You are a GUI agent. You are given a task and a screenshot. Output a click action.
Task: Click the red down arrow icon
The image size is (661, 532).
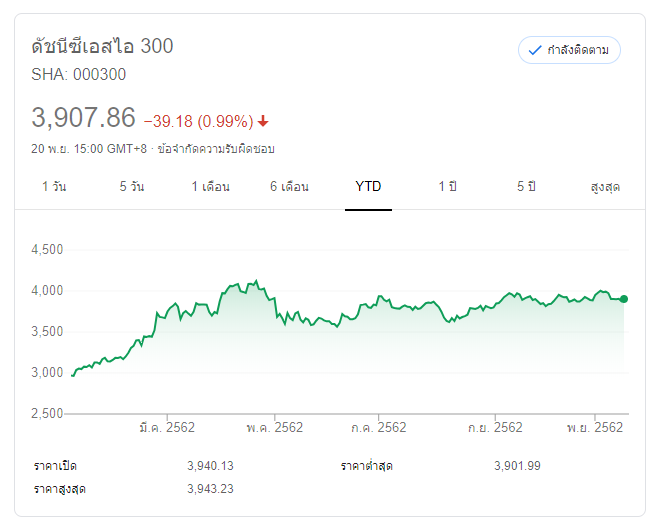pyautogui.click(x=263, y=121)
